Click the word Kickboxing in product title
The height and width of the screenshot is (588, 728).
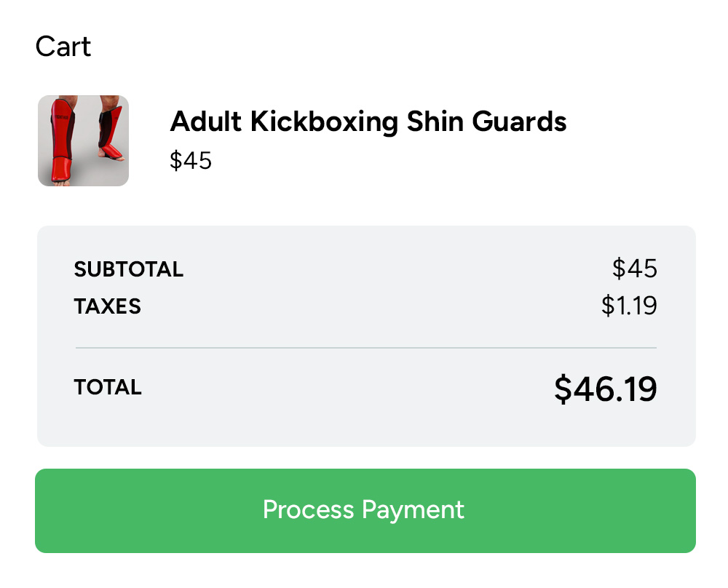click(x=324, y=122)
